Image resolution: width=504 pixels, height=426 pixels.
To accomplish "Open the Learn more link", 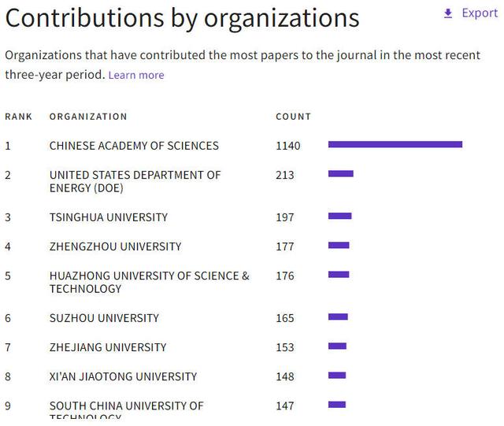I will pyautogui.click(x=136, y=75).
